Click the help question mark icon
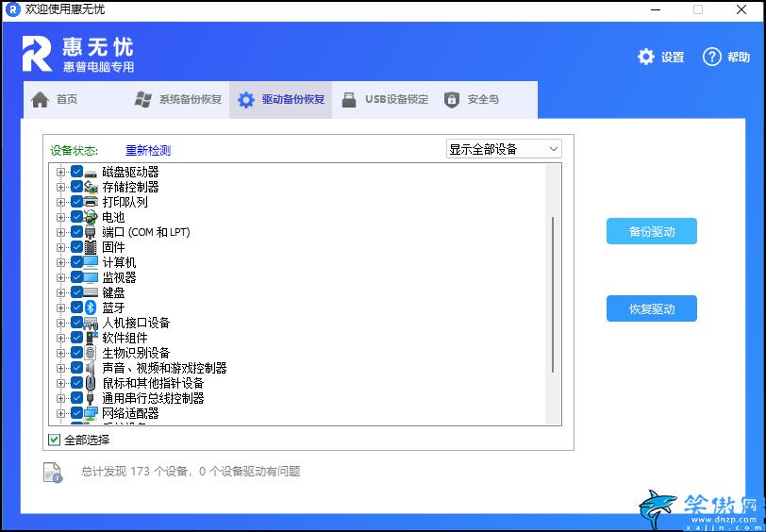 (x=712, y=58)
